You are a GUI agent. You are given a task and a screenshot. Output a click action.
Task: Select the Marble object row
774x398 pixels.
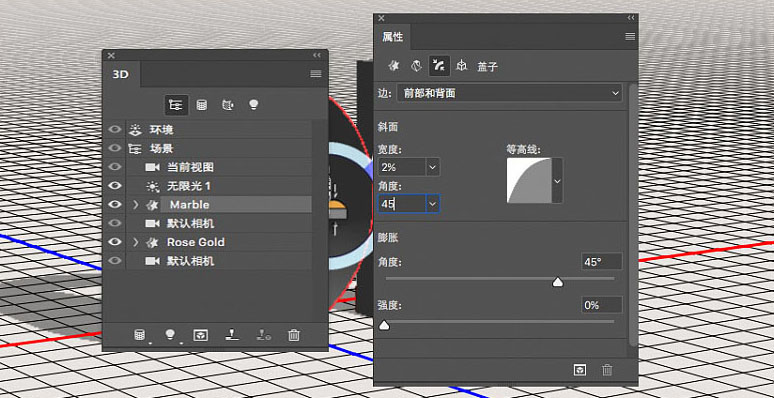click(x=219, y=204)
